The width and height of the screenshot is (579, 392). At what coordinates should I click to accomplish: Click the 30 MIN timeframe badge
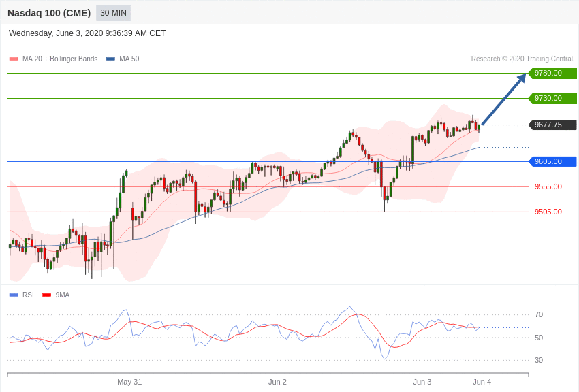click(113, 13)
